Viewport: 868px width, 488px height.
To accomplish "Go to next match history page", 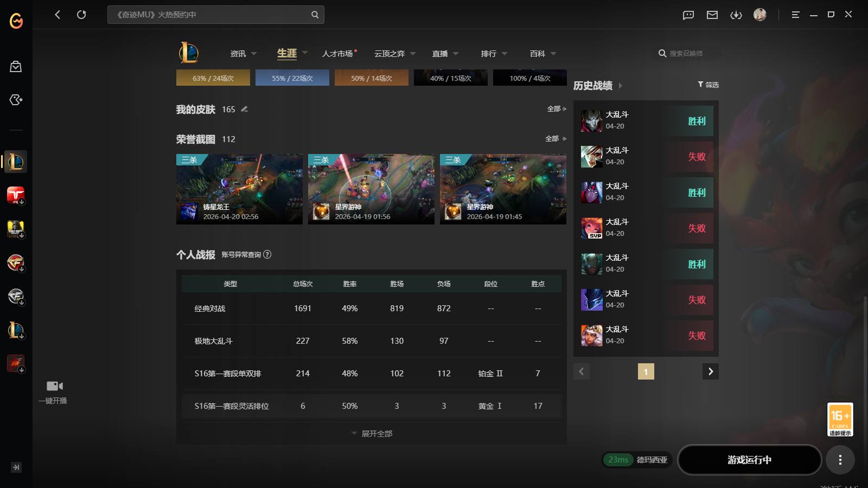I will (711, 371).
